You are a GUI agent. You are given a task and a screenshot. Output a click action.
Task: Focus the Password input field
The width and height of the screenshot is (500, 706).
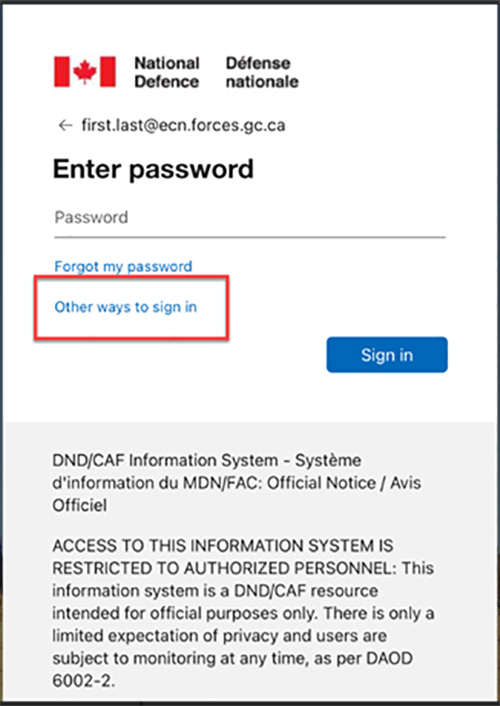tap(250, 219)
